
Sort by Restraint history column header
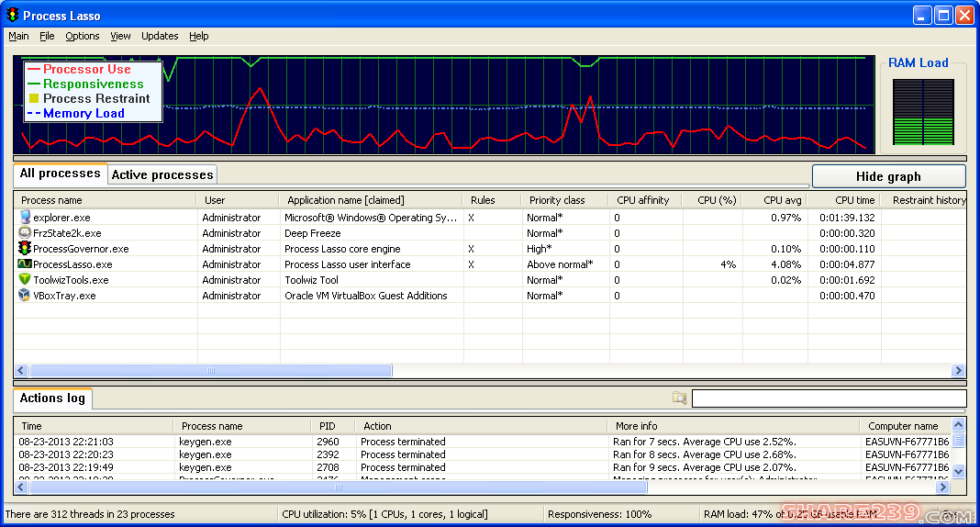click(924, 200)
